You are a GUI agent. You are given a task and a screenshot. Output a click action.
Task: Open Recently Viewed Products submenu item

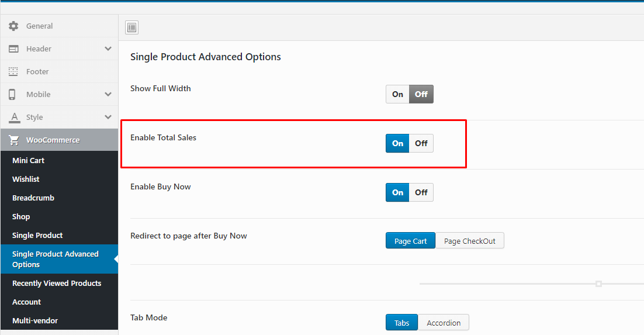click(59, 283)
